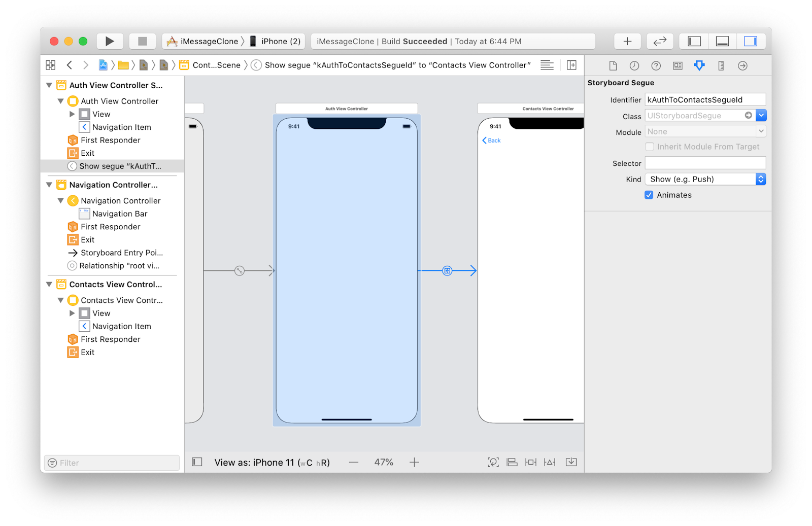The height and width of the screenshot is (526, 812).
Task: Open the Connections inspector
Action: [742, 65]
